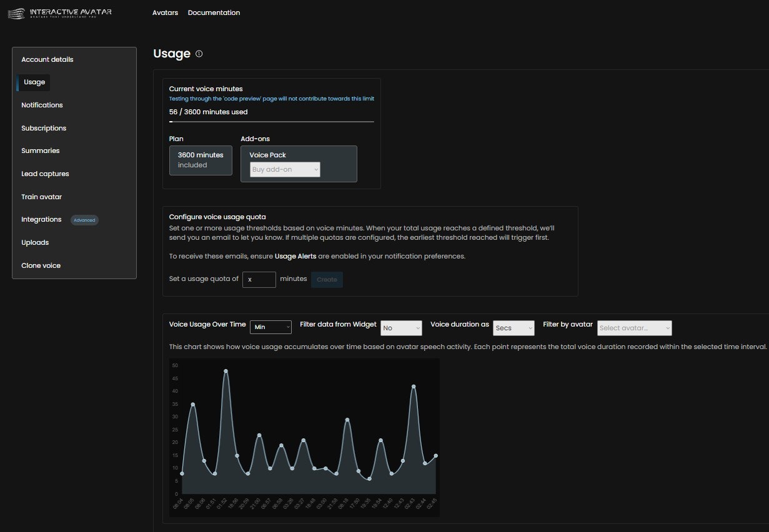
Task: Open the Min time interval dropdown
Action: (x=270, y=327)
